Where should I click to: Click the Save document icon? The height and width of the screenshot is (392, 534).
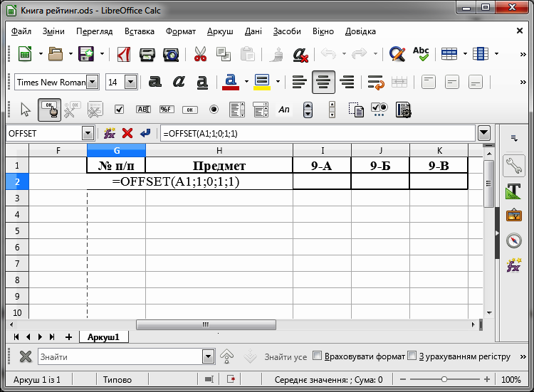pyautogui.click(x=86, y=54)
